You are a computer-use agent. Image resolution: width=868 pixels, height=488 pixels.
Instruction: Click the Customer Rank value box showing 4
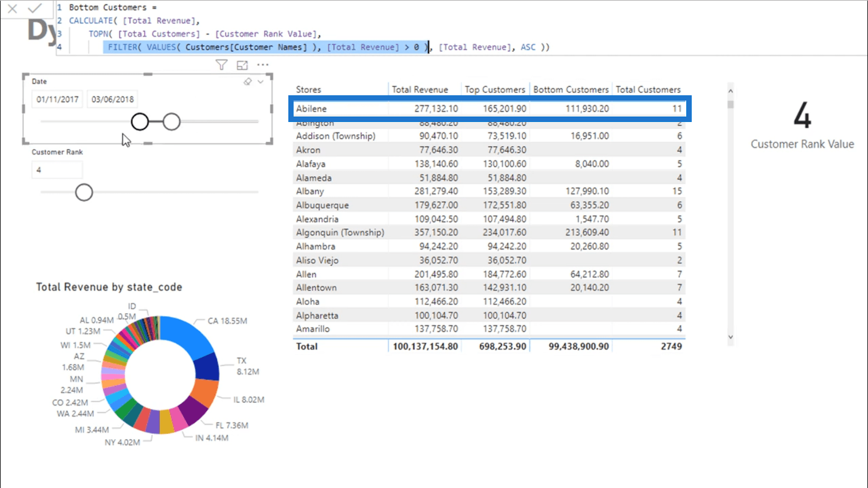click(x=57, y=170)
